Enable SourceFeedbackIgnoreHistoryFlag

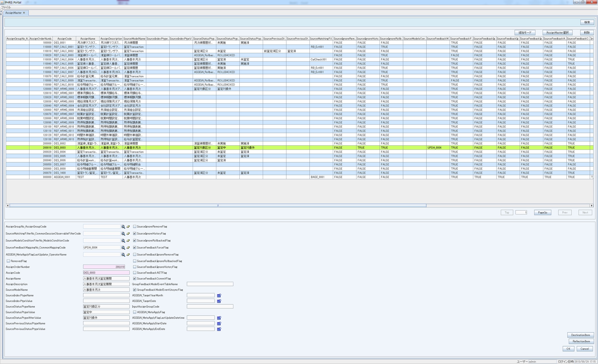coord(134,267)
